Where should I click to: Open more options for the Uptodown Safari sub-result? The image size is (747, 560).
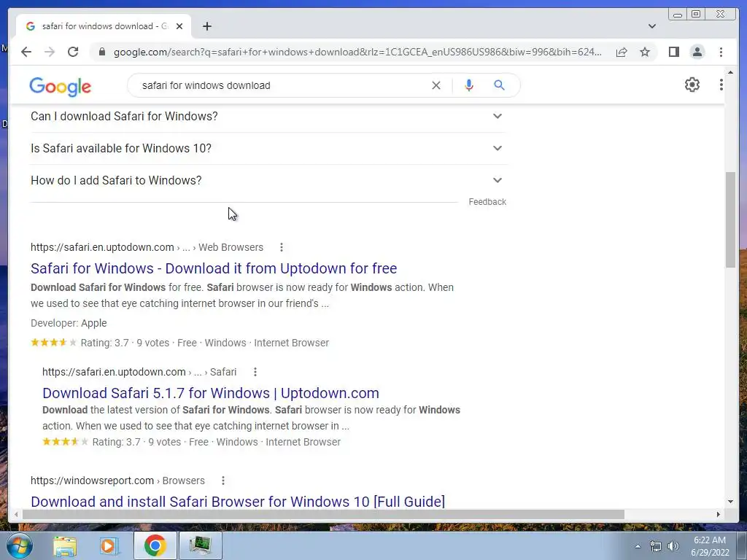click(x=255, y=372)
